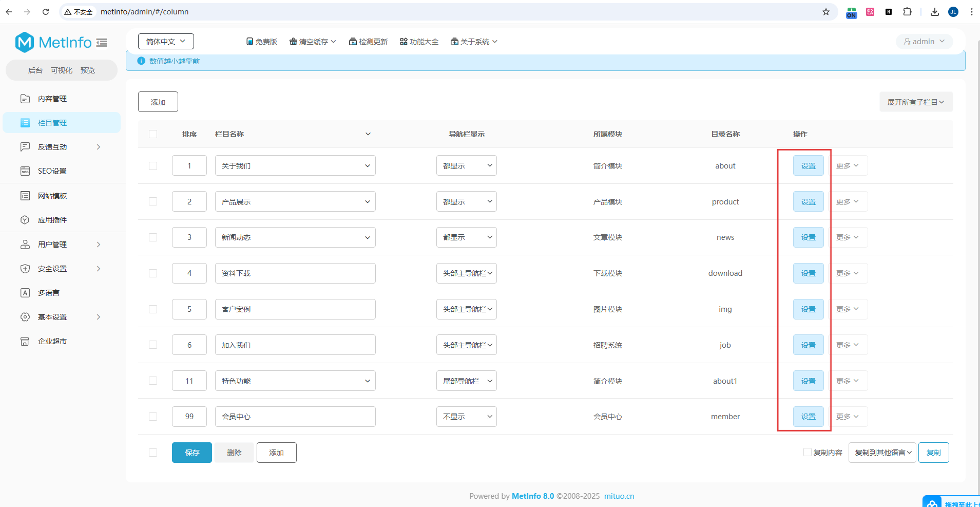The height and width of the screenshot is (507, 980).
Task: Click 设置 for the 新闻动态 row
Action: [x=808, y=237]
